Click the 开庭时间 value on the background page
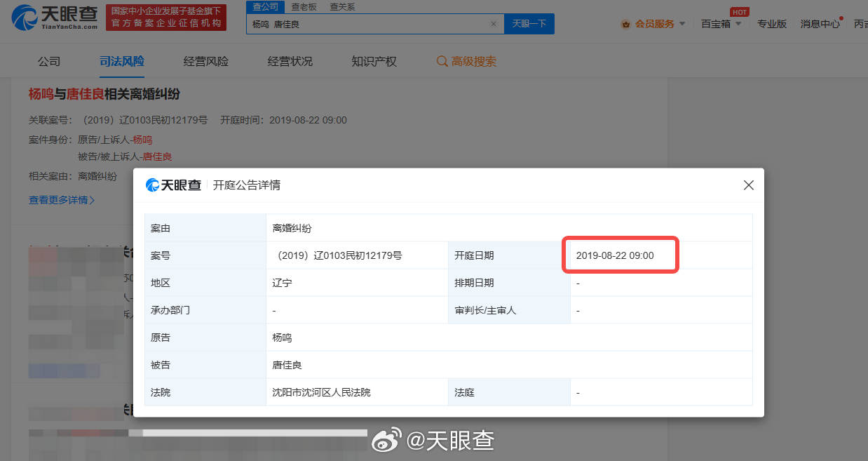The image size is (868, 461). pyautogui.click(x=308, y=120)
